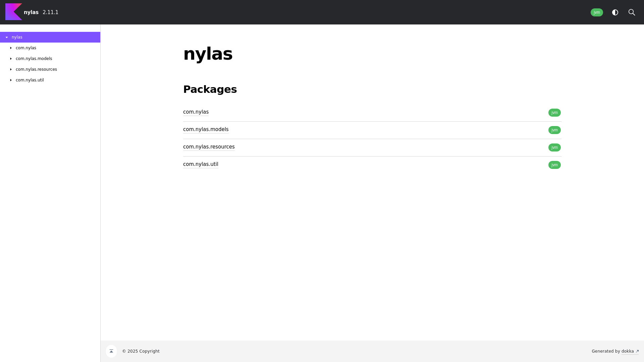Screen dimensions: 644x362
Task: Expand the com.nylas.models sidebar arrow
Action: point(11,59)
